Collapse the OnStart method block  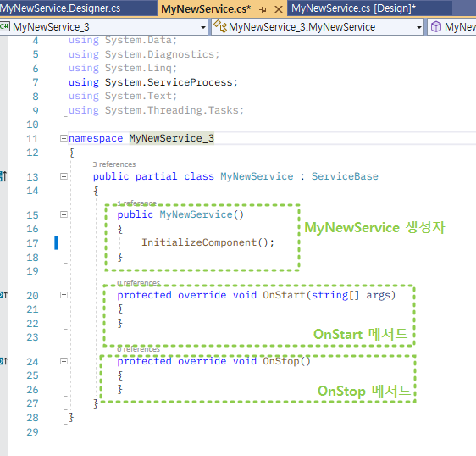64,295
